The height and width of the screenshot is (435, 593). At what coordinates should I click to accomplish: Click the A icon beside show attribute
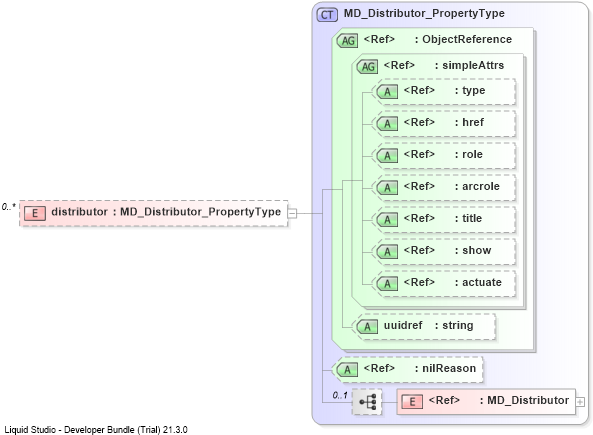387,252
